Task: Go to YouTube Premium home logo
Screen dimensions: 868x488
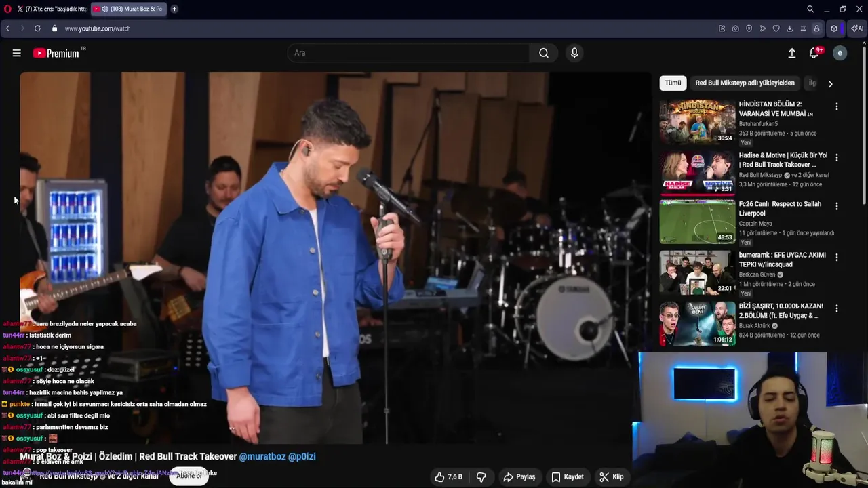Action: (56, 53)
